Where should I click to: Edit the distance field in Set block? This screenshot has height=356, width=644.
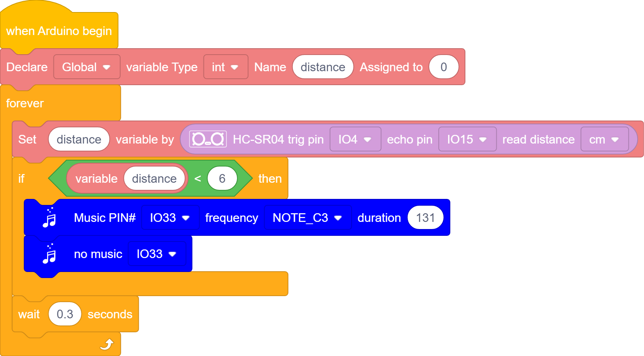click(x=79, y=139)
